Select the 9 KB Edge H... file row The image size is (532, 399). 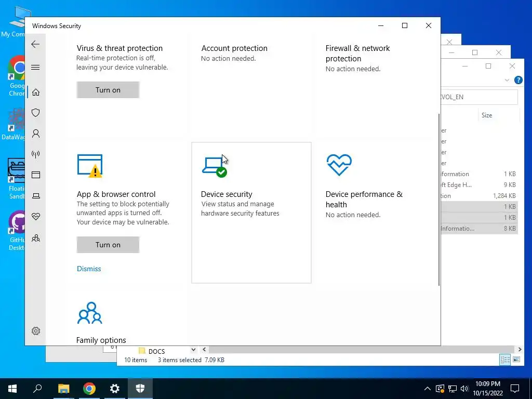[x=480, y=185]
